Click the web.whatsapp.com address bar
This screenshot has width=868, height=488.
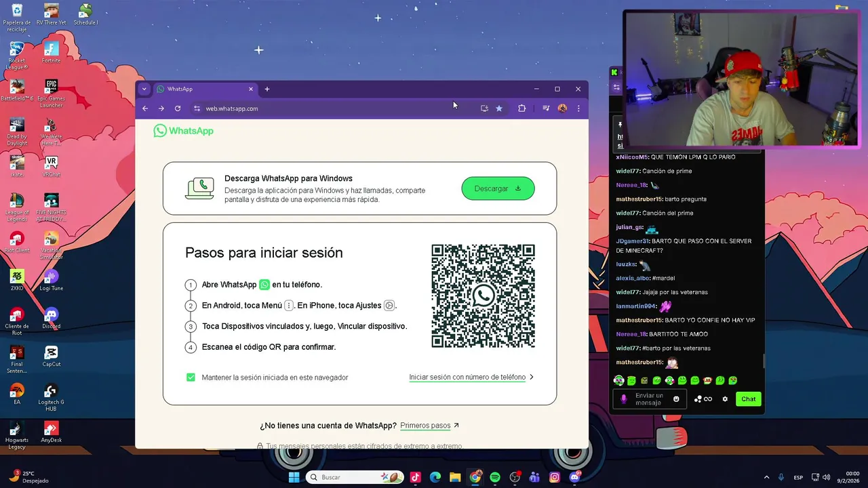click(332, 108)
